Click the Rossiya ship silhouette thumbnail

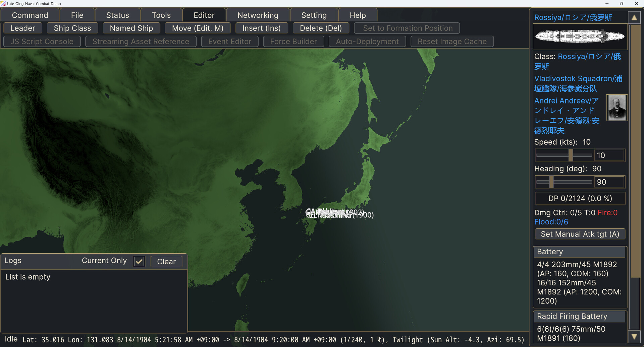(x=579, y=37)
